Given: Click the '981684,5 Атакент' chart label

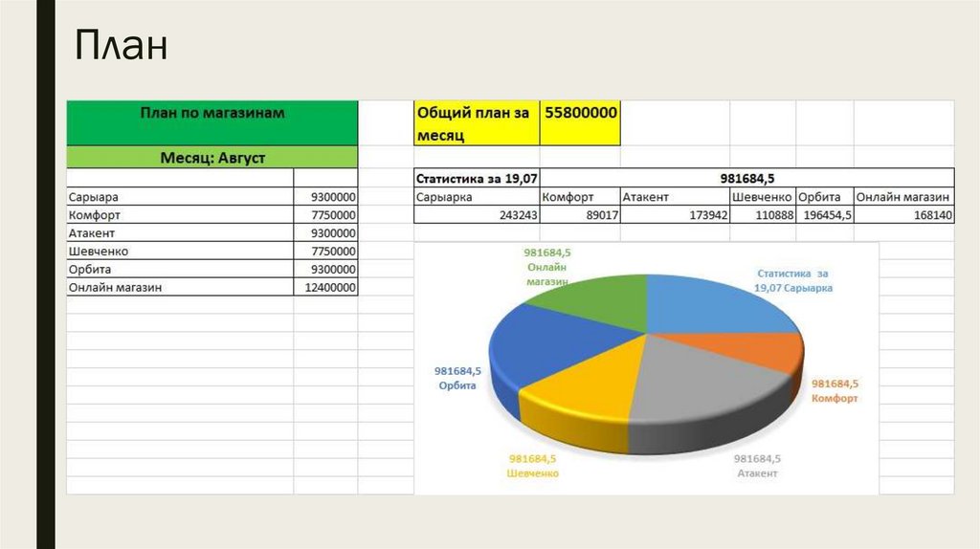Looking at the screenshot, I should pos(757,466).
